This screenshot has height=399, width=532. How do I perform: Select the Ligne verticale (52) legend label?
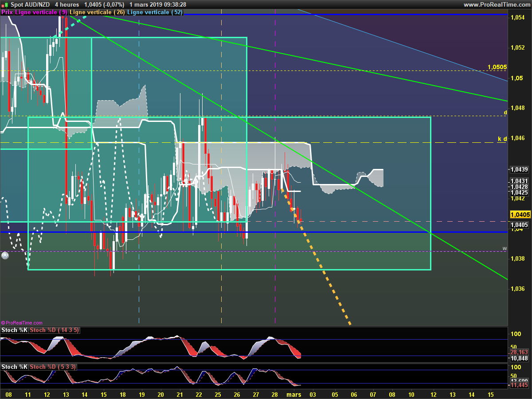point(155,12)
